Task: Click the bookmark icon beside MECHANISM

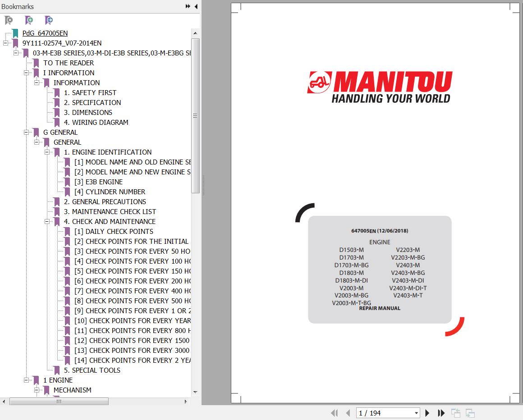Action: click(46, 390)
